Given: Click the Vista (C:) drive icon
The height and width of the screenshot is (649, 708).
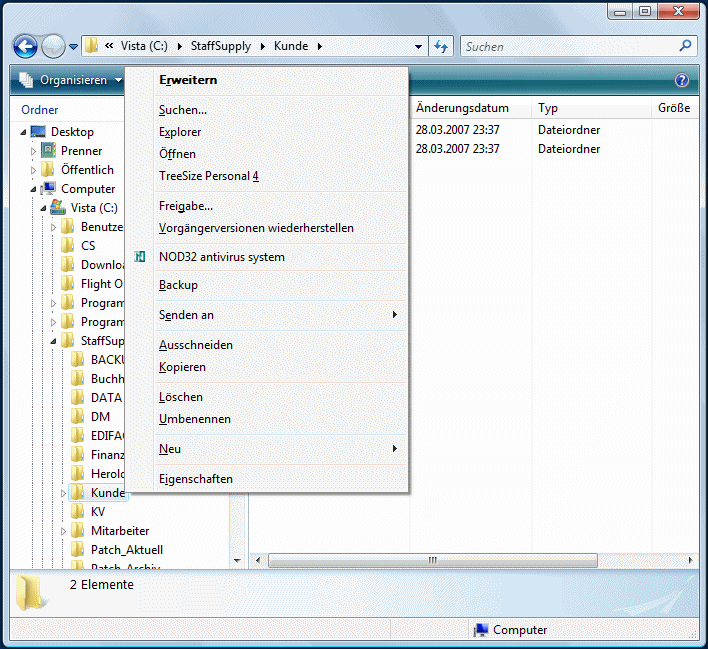Looking at the screenshot, I should click(x=58, y=208).
